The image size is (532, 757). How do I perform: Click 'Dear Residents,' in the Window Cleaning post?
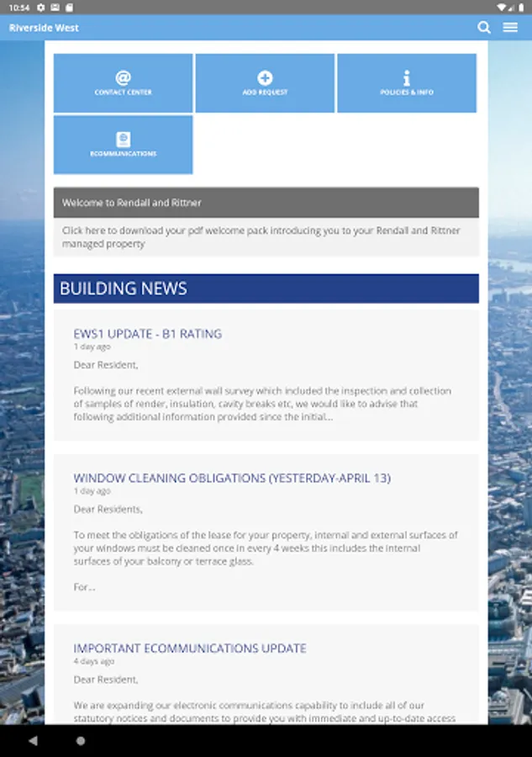[108, 510]
